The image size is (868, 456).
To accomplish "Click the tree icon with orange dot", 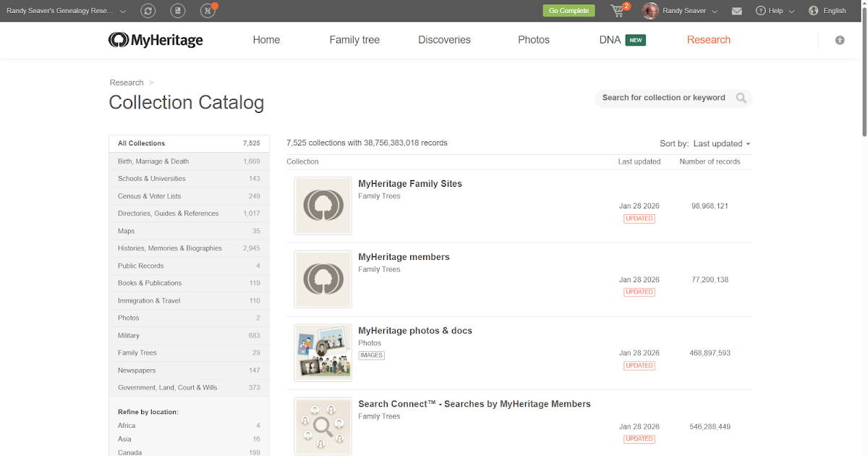I will 208,11.
